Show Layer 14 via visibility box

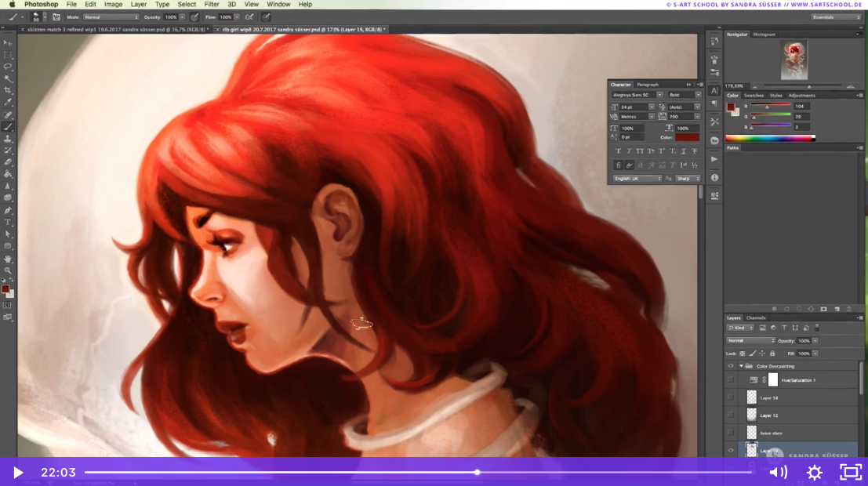coord(731,397)
